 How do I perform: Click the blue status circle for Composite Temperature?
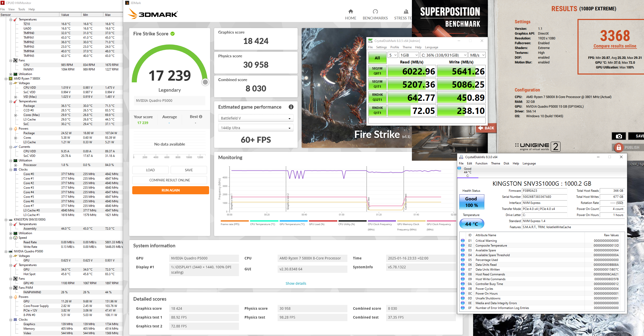[463, 245]
